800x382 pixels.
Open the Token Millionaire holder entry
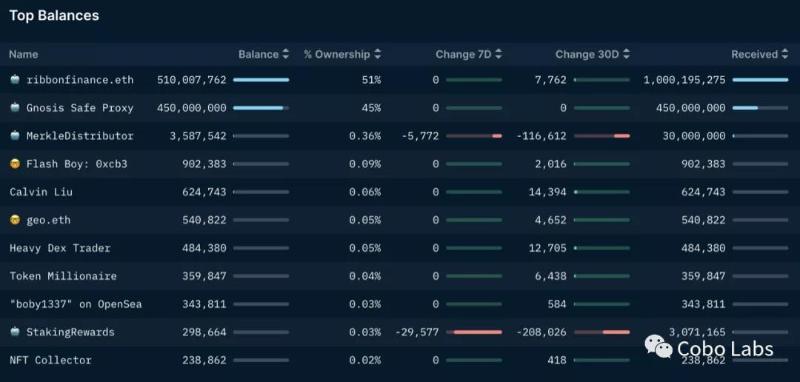pyautogui.click(x=63, y=276)
